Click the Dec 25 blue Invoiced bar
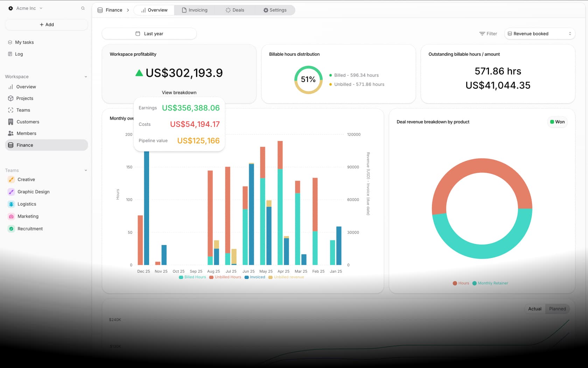 pyautogui.click(x=147, y=208)
